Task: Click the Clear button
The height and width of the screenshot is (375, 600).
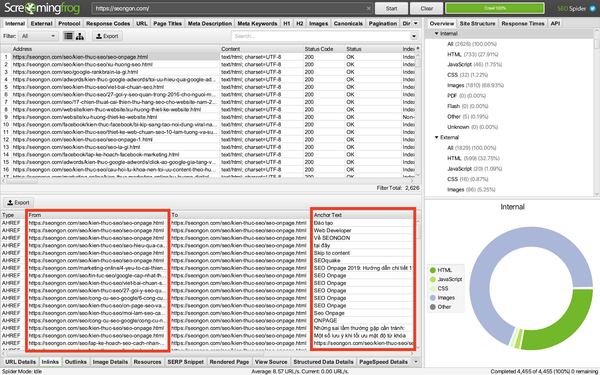Action: click(427, 8)
